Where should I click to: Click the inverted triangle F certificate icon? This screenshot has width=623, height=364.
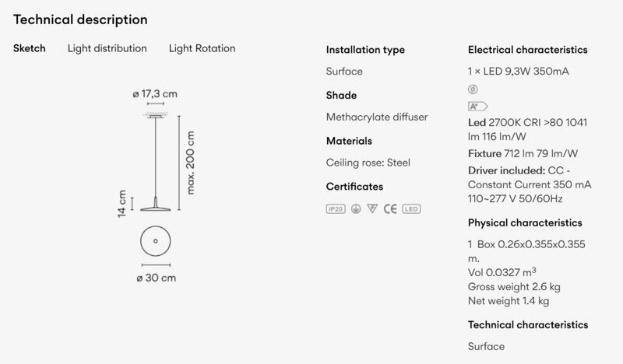coord(372,208)
